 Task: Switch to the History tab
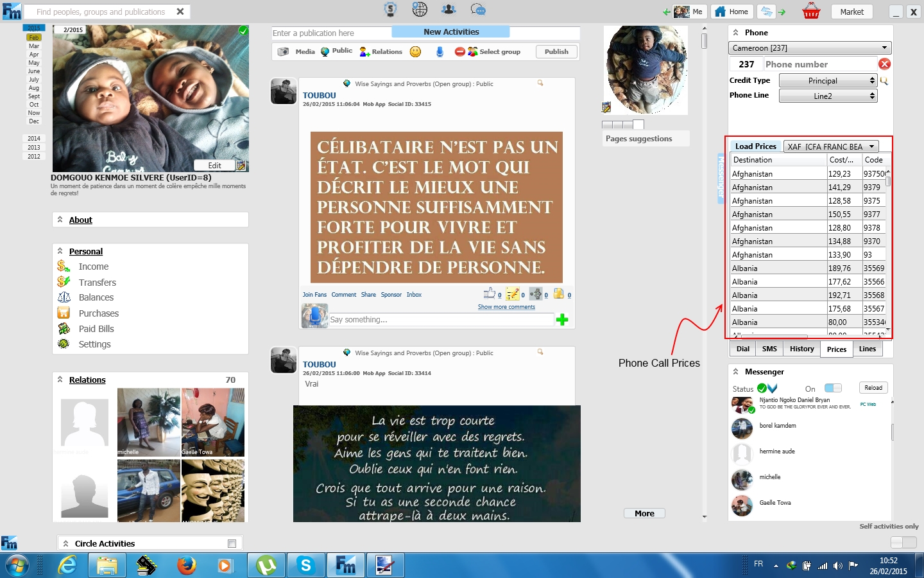(x=802, y=349)
